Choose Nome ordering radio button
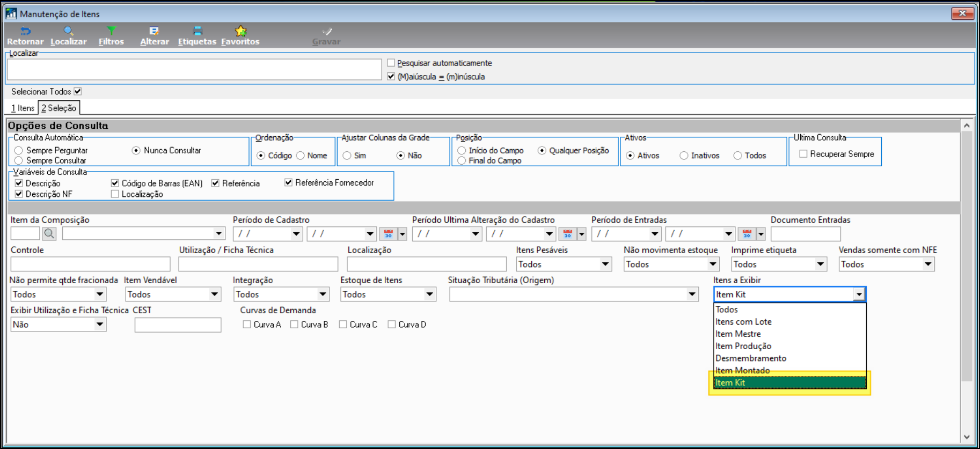Screen dimensions: 980x449 (x=301, y=156)
